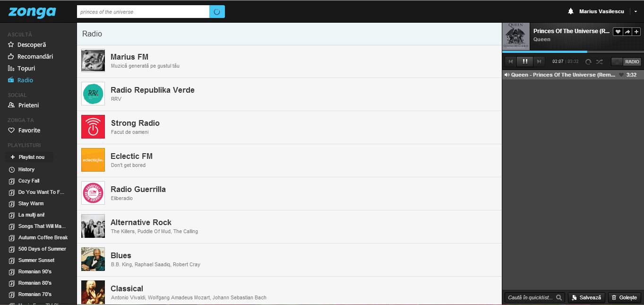Click the 'Princes Of The Universe' song title

tap(571, 31)
